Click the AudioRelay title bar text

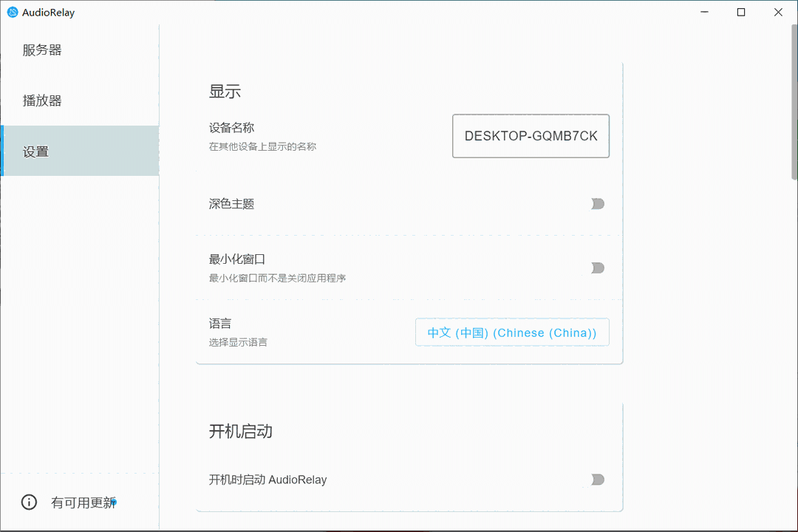(x=47, y=12)
